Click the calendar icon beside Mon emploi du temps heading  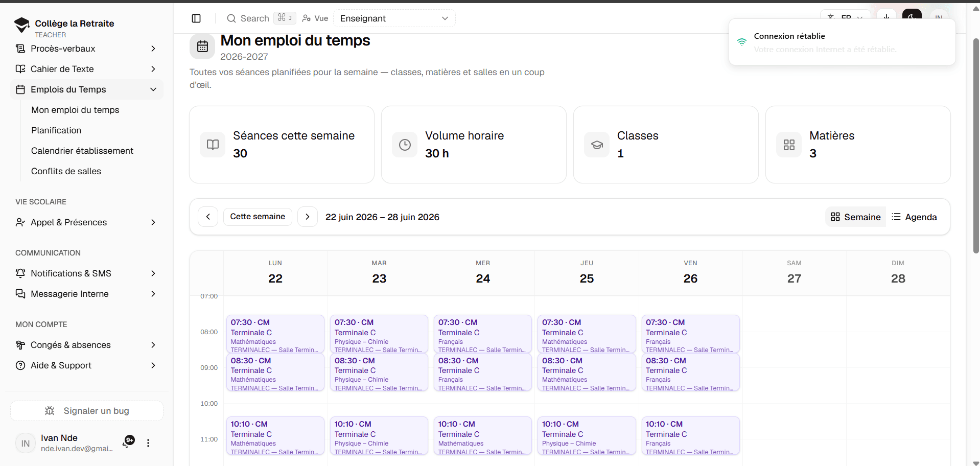(x=202, y=46)
